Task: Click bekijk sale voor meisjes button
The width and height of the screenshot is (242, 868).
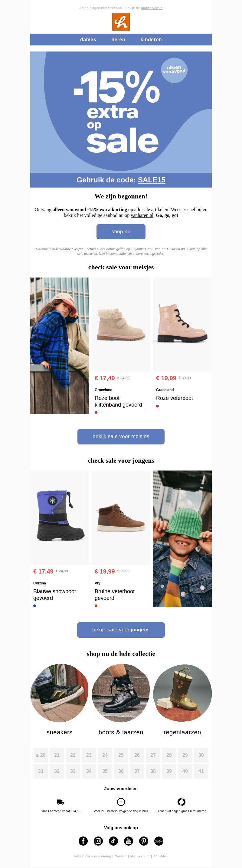Action: tap(121, 436)
